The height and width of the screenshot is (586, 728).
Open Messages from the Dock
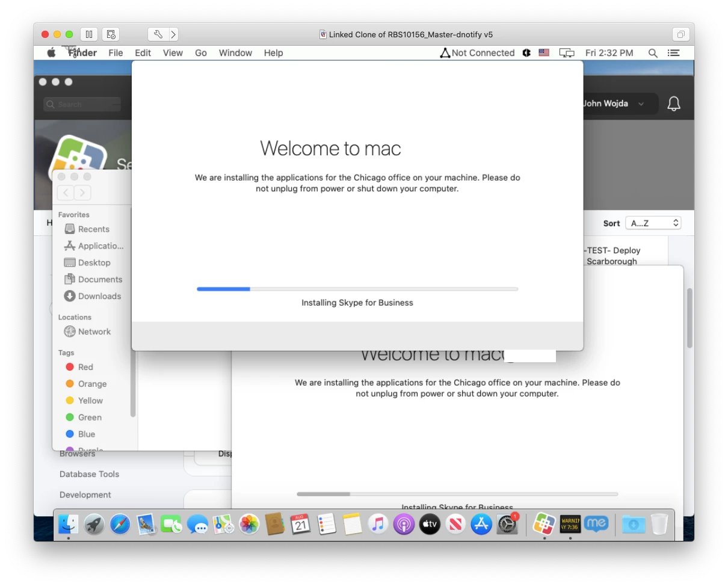click(197, 525)
